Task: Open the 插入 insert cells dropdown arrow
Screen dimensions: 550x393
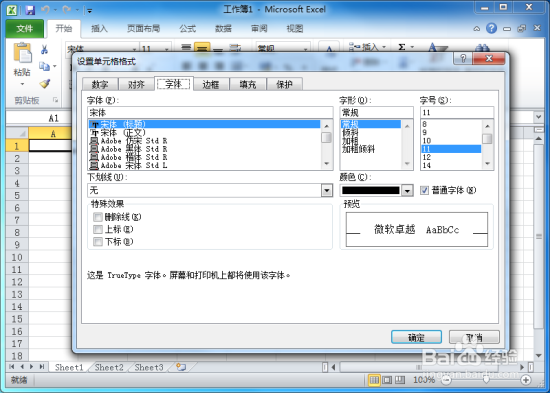Action: tap(384, 47)
